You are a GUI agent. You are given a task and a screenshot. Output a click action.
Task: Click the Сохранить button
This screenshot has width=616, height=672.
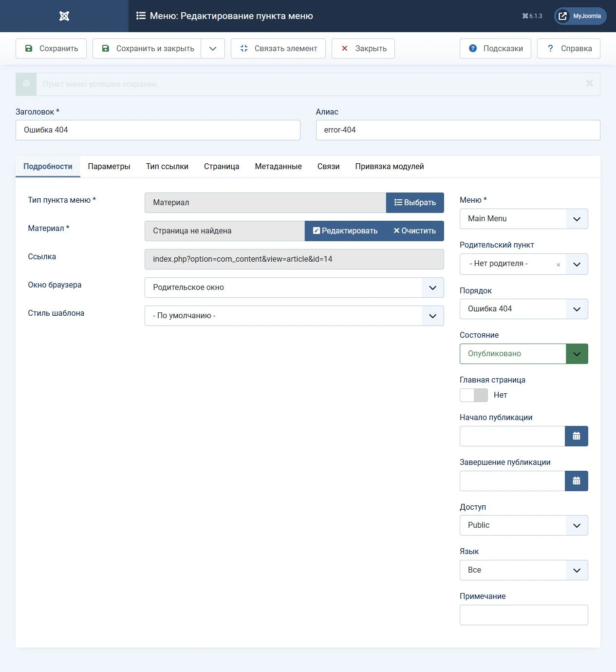pos(51,48)
